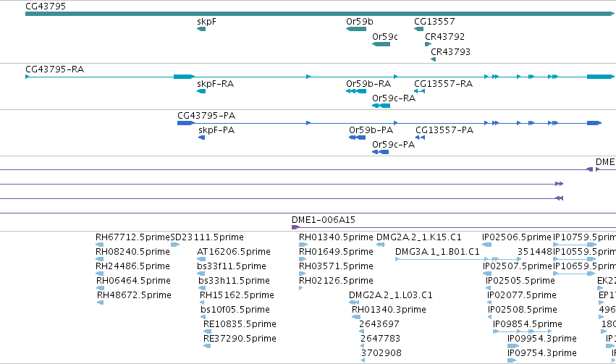The width and height of the screenshot is (616, 364).
Task: Click the RH67712.5prime EST label
Action: tap(132, 237)
